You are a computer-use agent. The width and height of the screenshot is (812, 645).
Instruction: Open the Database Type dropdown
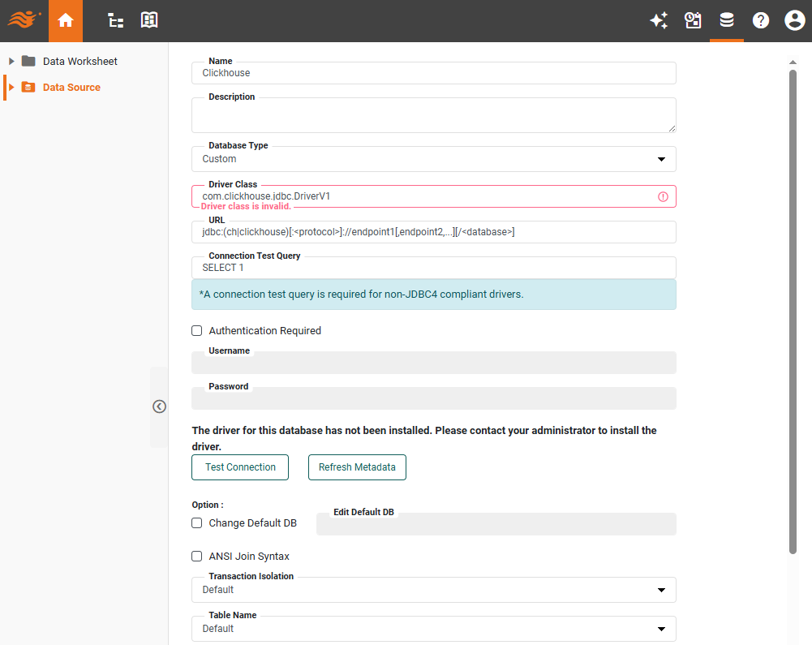tap(662, 159)
